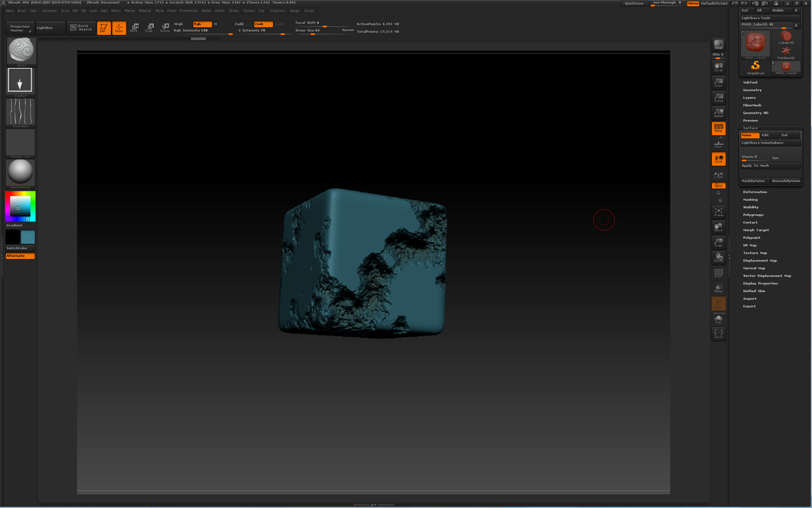Select the Draw mode icon
Viewport: 812px width, 508px height.
pyautogui.click(x=119, y=28)
